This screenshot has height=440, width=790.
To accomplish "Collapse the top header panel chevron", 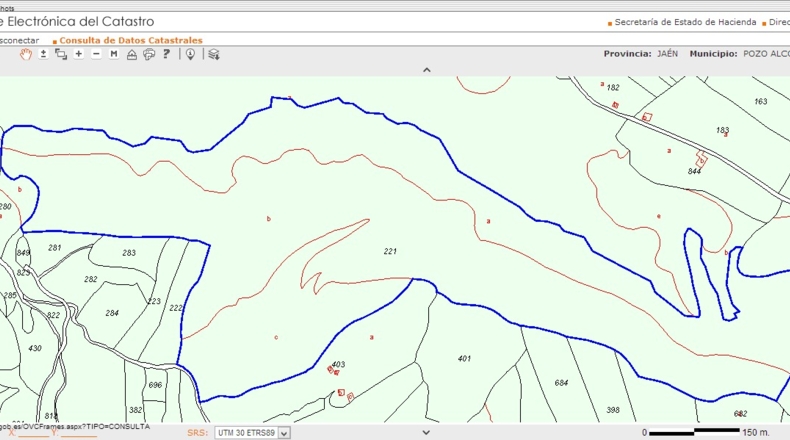I will [x=427, y=70].
